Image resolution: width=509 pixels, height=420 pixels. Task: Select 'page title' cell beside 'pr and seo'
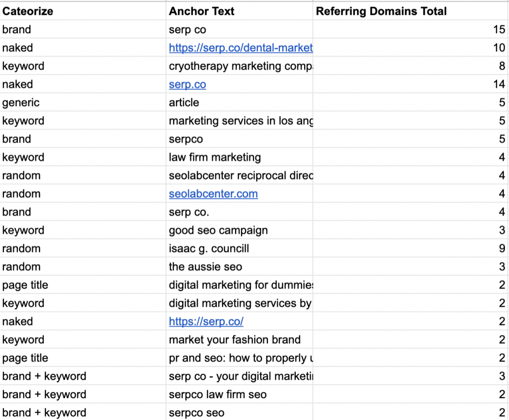click(x=83, y=358)
